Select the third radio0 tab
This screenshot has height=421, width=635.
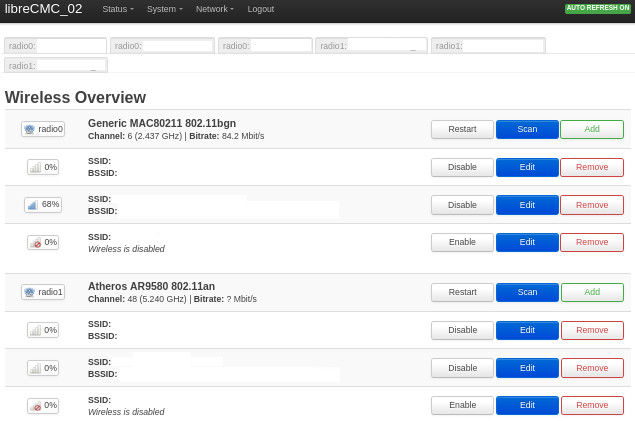pos(265,46)
